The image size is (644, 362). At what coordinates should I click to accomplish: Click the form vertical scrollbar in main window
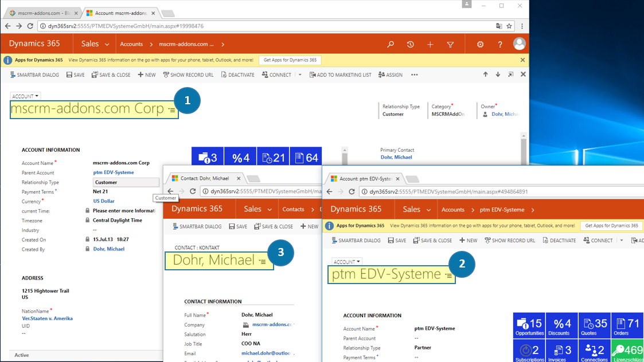point(523,148)
